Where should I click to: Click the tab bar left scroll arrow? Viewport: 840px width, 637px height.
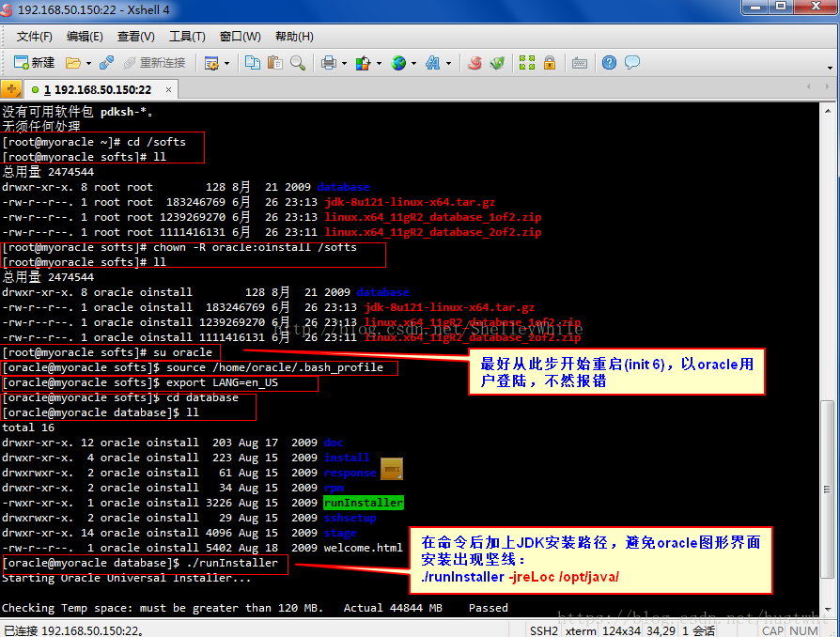[808, 86]
